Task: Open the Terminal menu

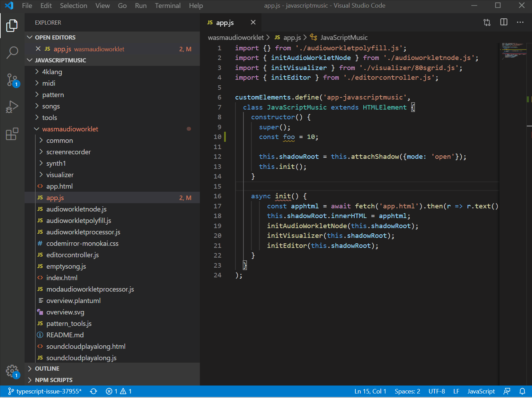Action: [168, 6]
